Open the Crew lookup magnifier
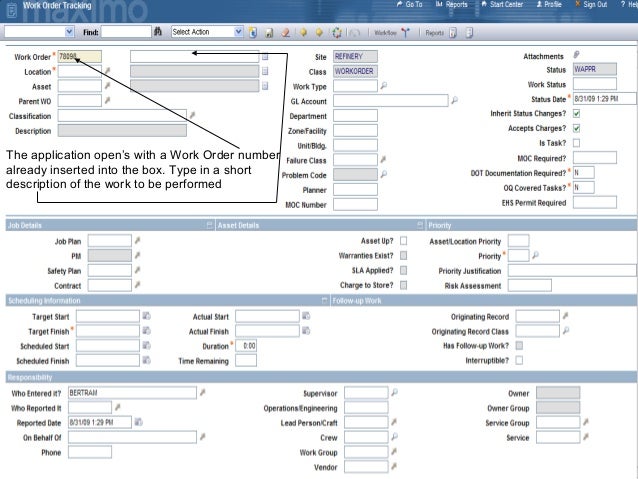 (x=394, y=437)
